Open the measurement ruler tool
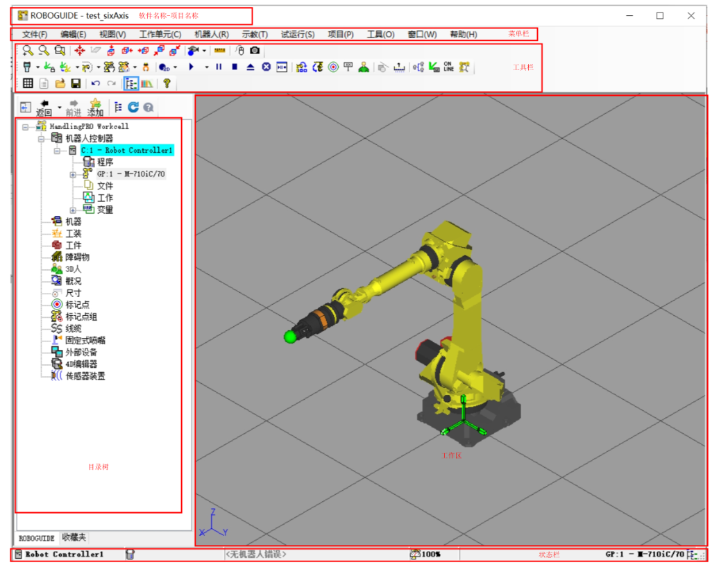Viewport: 728px width, 574px height. click(x=220, y=50)
